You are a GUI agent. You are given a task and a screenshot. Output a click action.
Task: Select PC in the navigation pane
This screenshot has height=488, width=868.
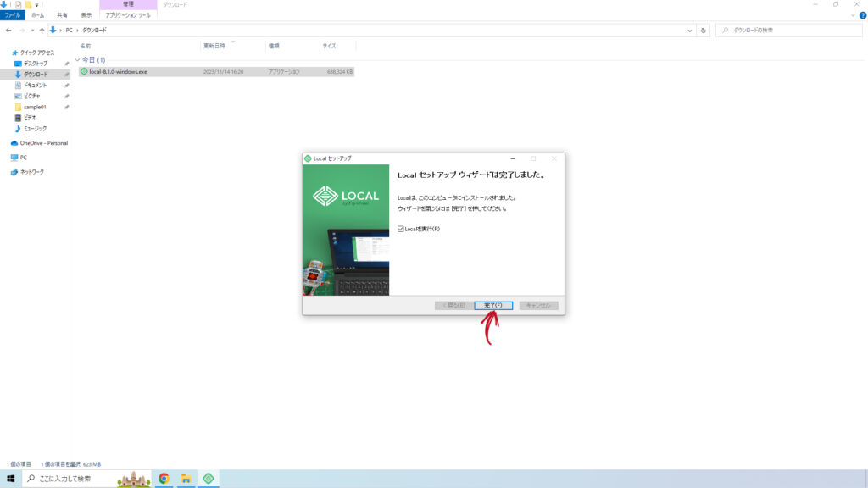(x=23, y=158)
